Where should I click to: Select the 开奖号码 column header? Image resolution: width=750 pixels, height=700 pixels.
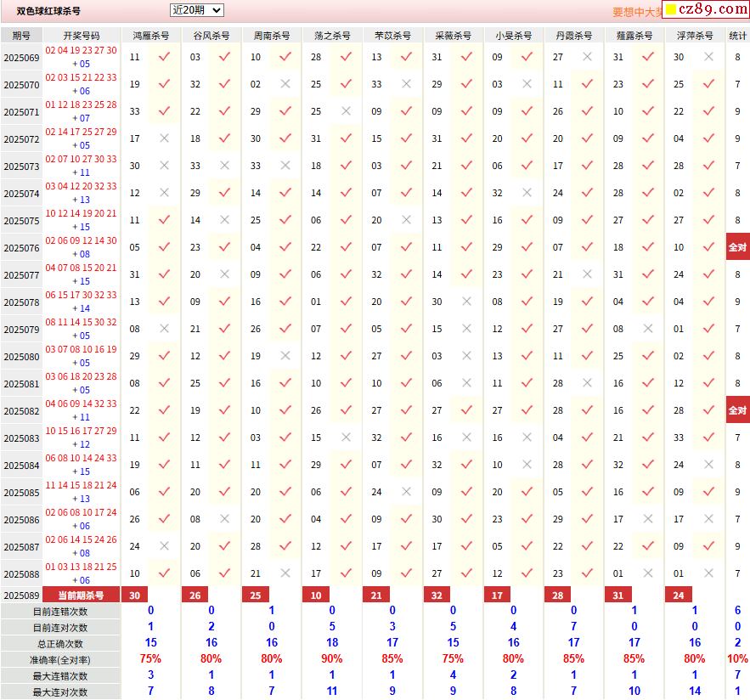click(x=82, y=36)
